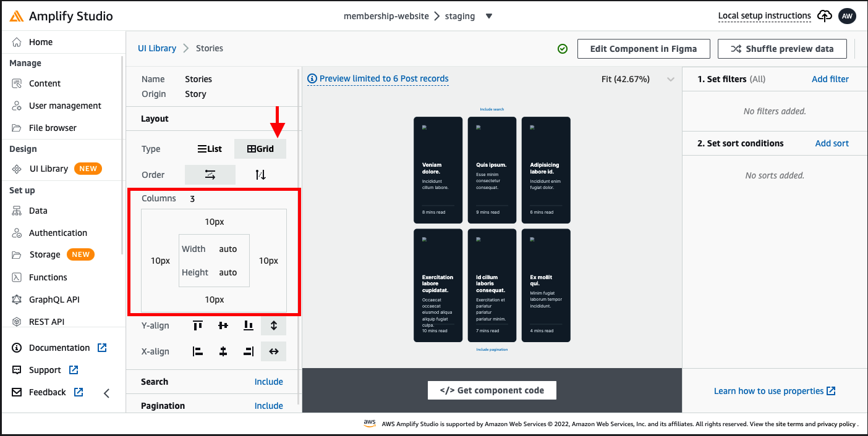The image size is (868, 436).
Task: Click the X-align center icon
Action: (x=223, y=351)
